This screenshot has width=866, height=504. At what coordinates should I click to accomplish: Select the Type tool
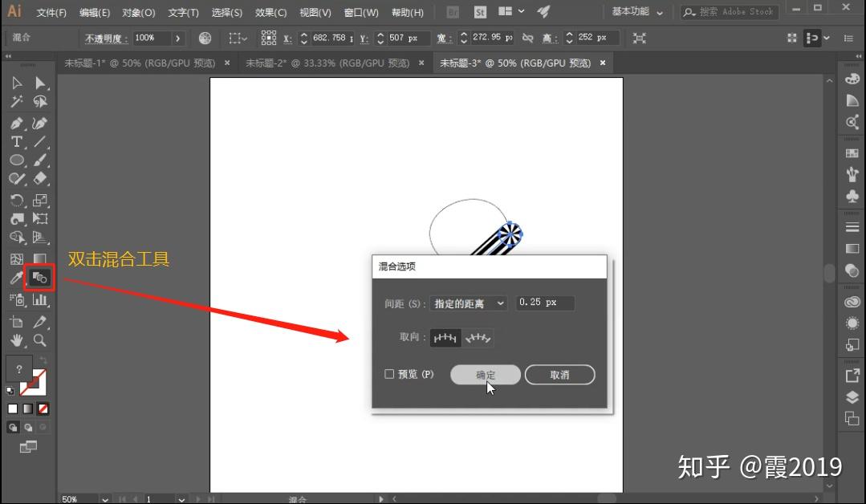click(17, 142)
